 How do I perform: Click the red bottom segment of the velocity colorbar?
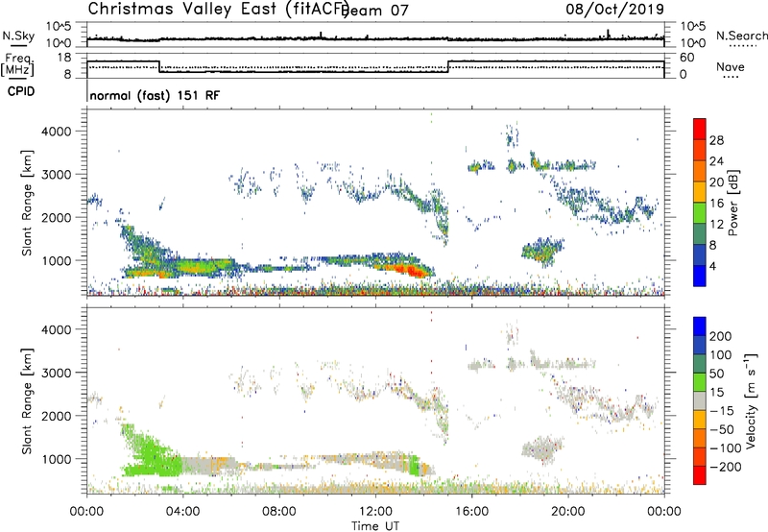coord(700,475)
